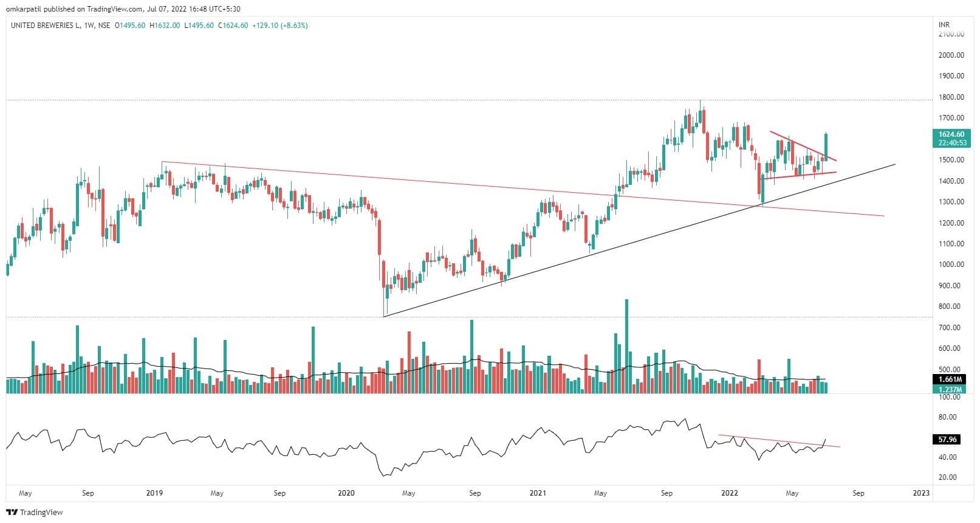Click the 2000.00 price axis label
Screen dimensions: 980x523
(x=951, y=55)
